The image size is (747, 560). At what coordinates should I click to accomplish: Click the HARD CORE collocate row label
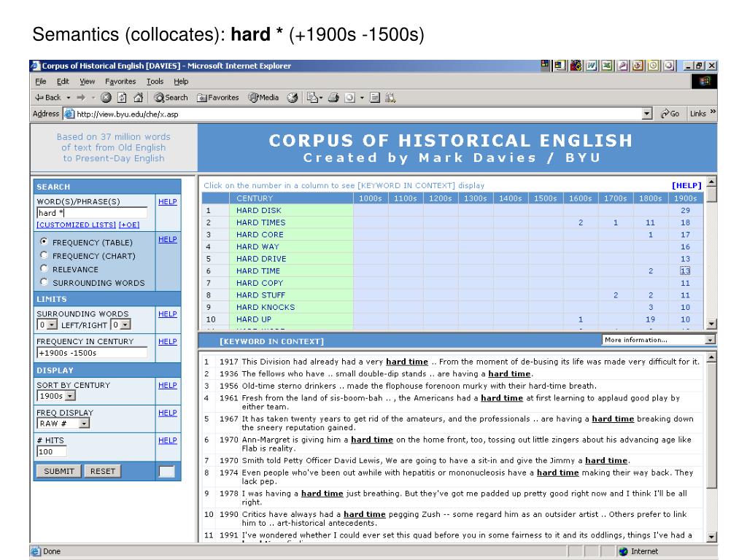(x=260, y=235)
